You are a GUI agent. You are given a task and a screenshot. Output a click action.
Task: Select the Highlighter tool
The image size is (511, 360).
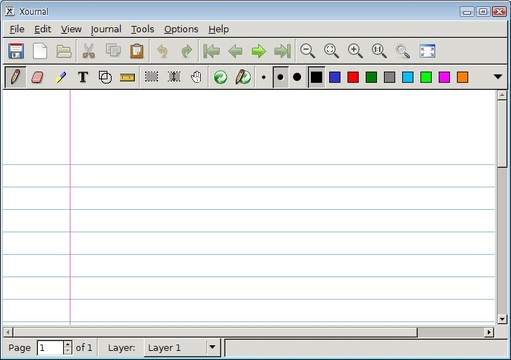coord(60,77)
